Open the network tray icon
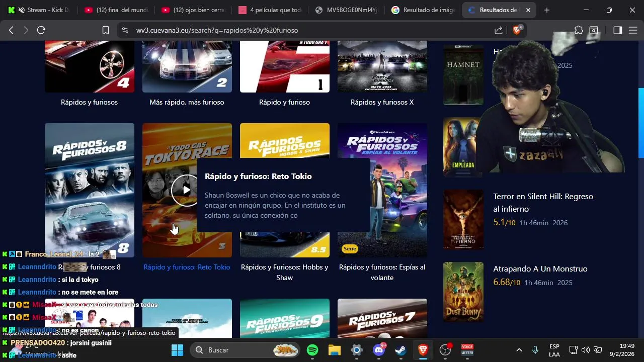Screen dimensions: 644x362 pos(573,350)
